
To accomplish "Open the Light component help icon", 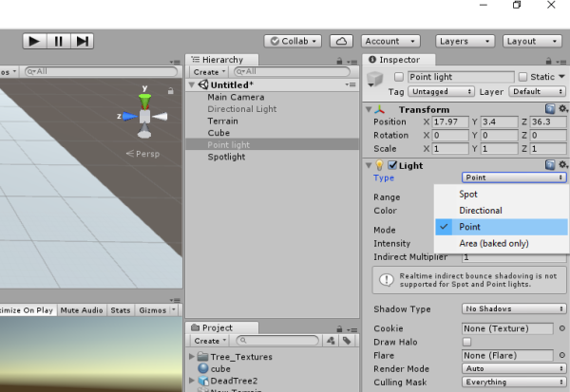I will [551, 165].
